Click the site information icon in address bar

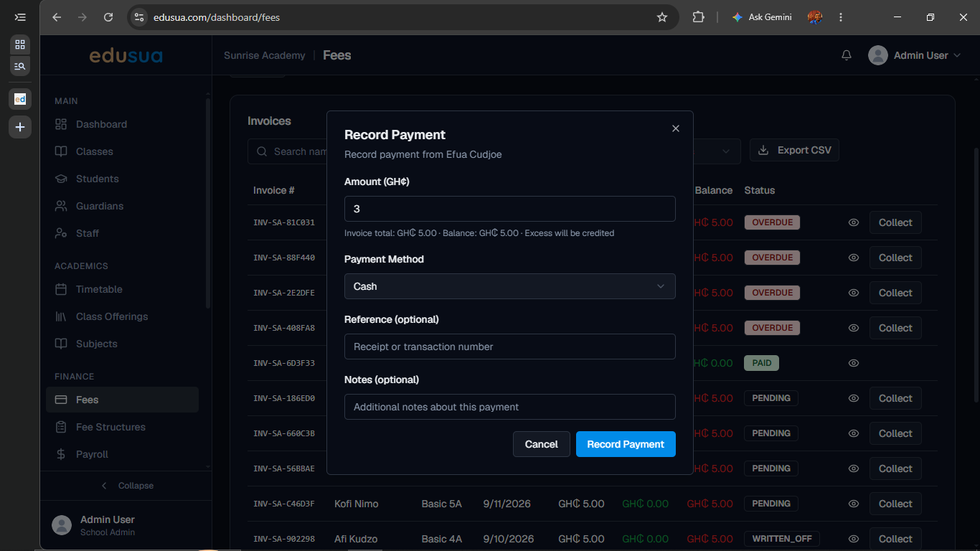[x=139, y=17]
